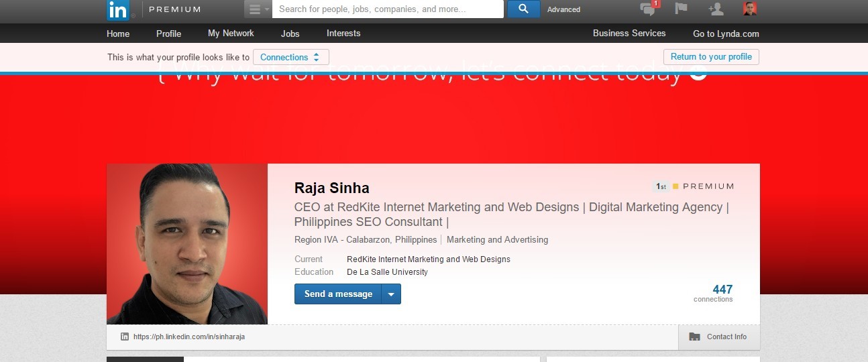Image resolution: width=868 pixels, height=362 pixels.
Task: Click the Advanced search link
Action: point(563,9)
